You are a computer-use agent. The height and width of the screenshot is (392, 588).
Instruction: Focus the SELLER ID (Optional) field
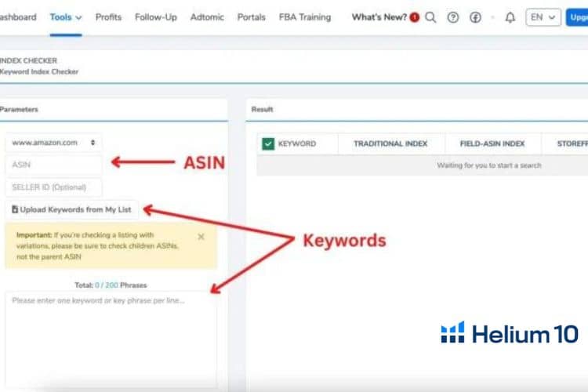53,187
